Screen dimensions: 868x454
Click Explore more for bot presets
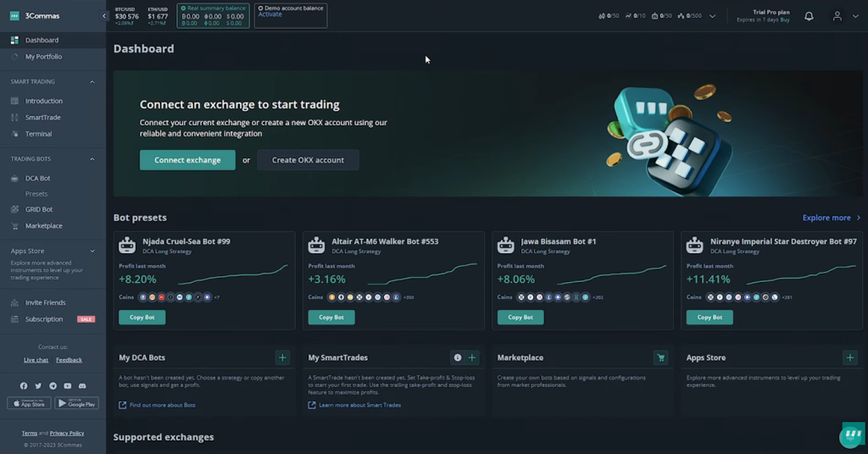tap(832, 218)
